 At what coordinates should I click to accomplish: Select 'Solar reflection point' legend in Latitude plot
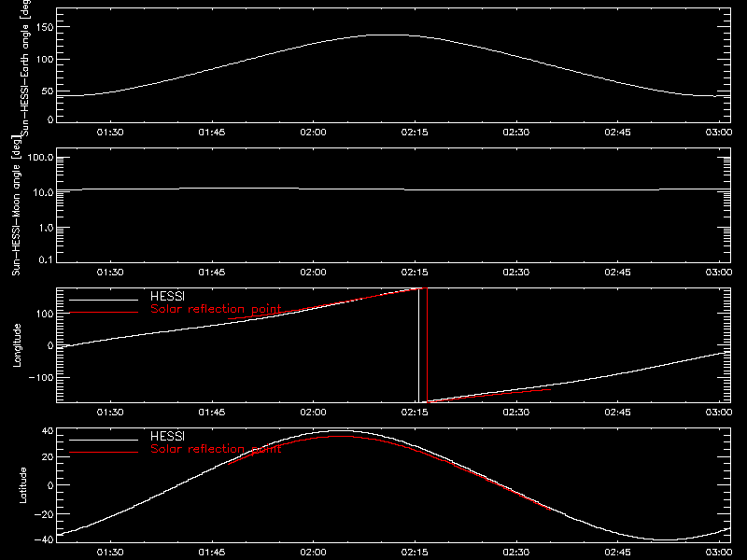click(216, 449)
